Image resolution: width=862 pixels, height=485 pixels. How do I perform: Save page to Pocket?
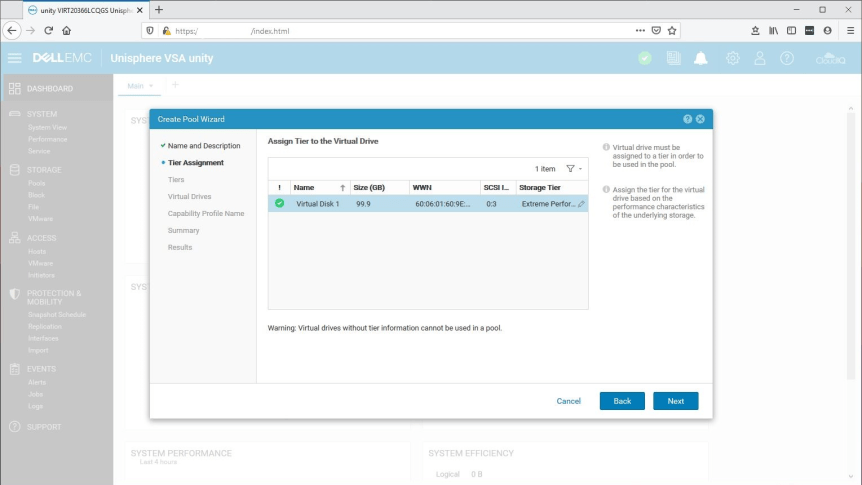point(655,30)
